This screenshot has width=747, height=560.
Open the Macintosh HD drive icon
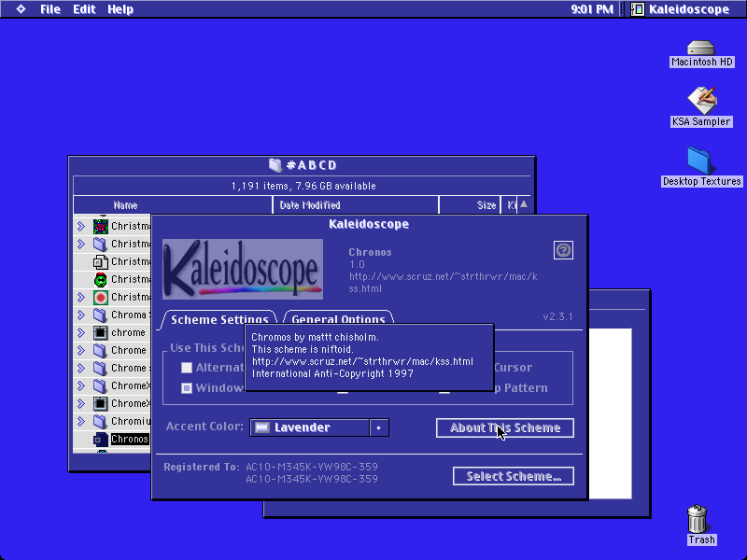tap(701, 49)
